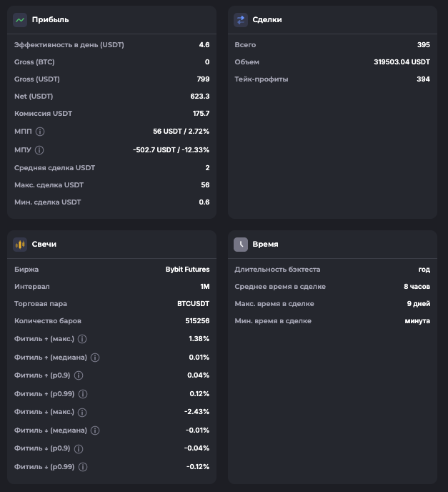Click the Свечи panel candlestick icon
This screenshot has height=492, width=448.
tap(20, 245)
